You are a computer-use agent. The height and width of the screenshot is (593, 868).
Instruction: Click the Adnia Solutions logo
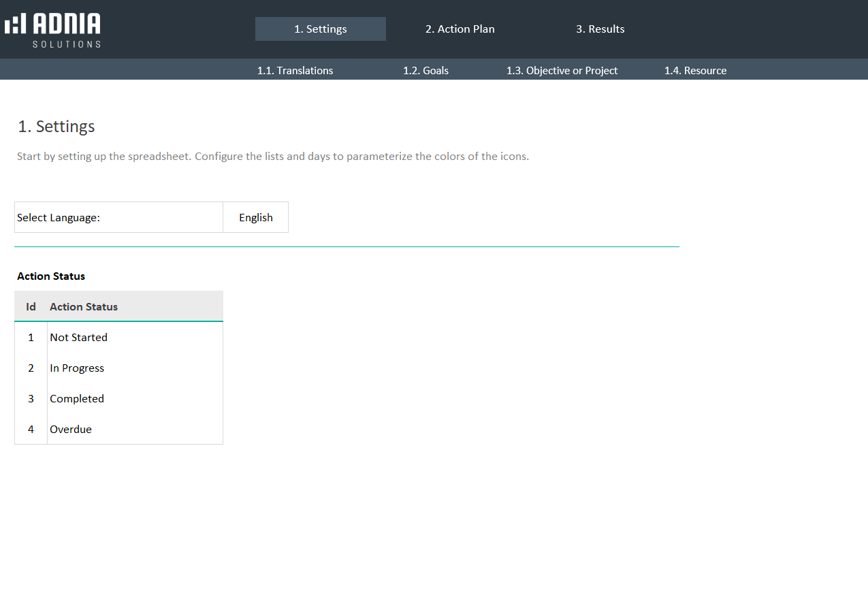pyautogui.click(x=52, y=30)
